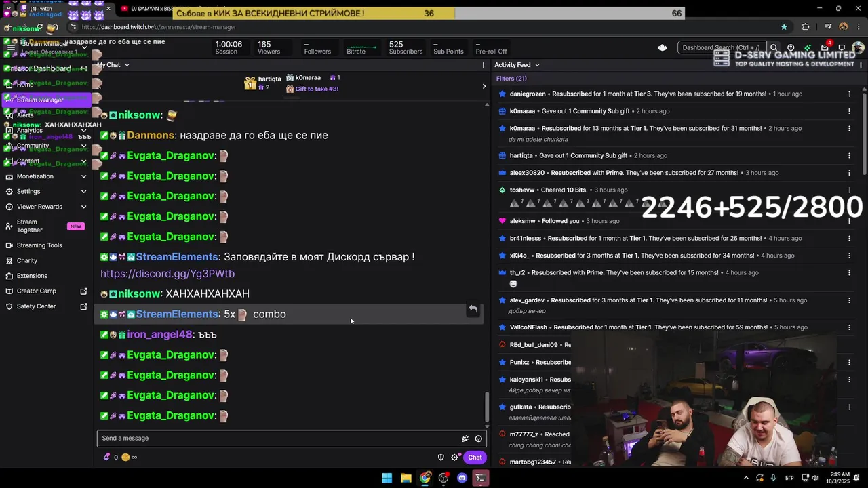Open options for daniegrozen activity row
868x488 pixels.
pyautogui.click(x=849, y=94)
